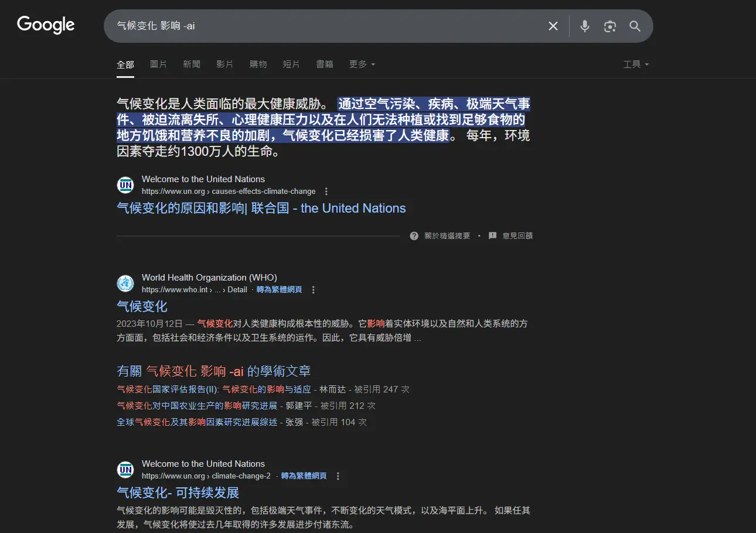This screenshot has width=756, height=533.
Task: Open 有關 气候变化 影响 -ai 的學術文章 heading
Action: tap(214, 371)
